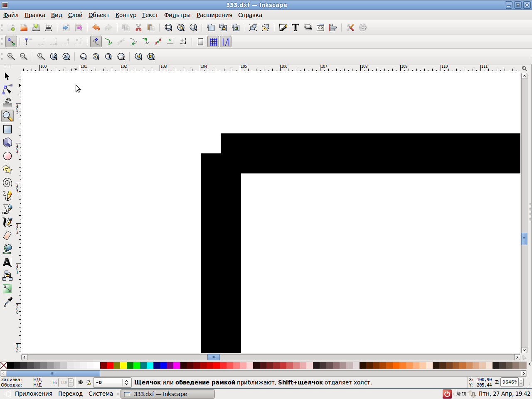Choose the Calligraphy tool
This screenshot has height=399, width=532.
coord(7,222)
